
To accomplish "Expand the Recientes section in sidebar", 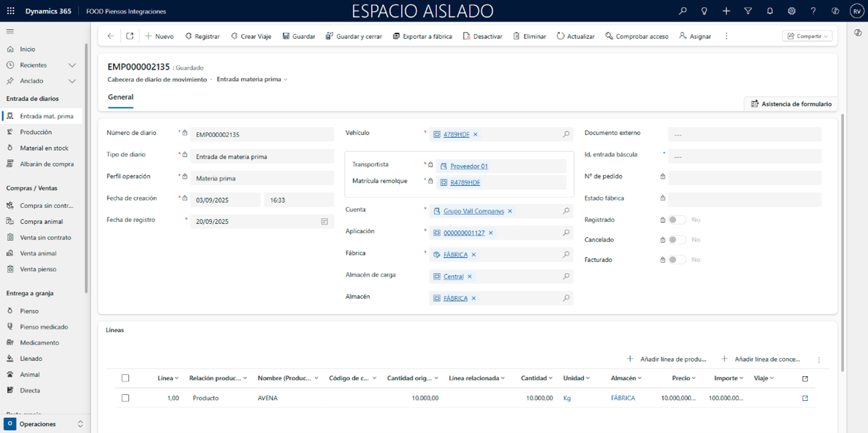I will coord(72,65).
